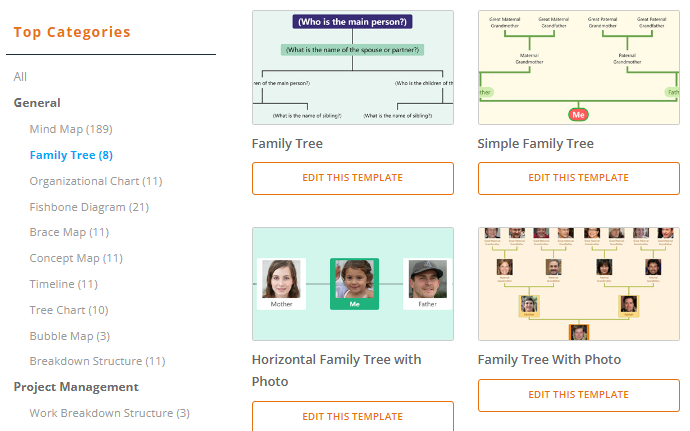Viewport: 690px width, 431px height.
Task: Click the Family Tree With Photo thumbnail
Action: point(579,284)
